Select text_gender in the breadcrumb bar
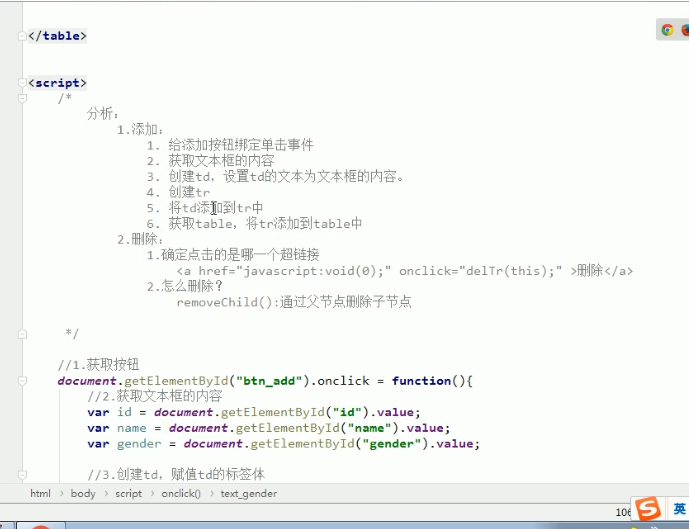Screen dimensions: 689x529 pos(249,493)
